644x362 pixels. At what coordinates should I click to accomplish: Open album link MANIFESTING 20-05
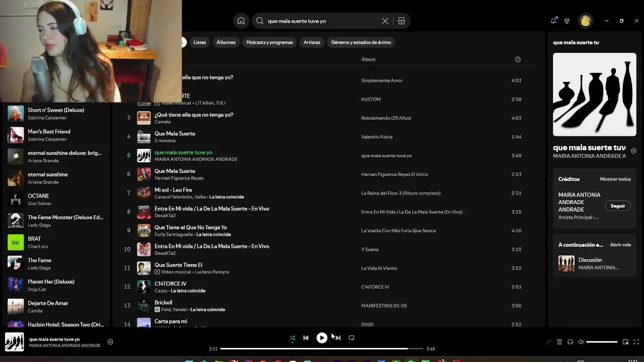[384, 306]
